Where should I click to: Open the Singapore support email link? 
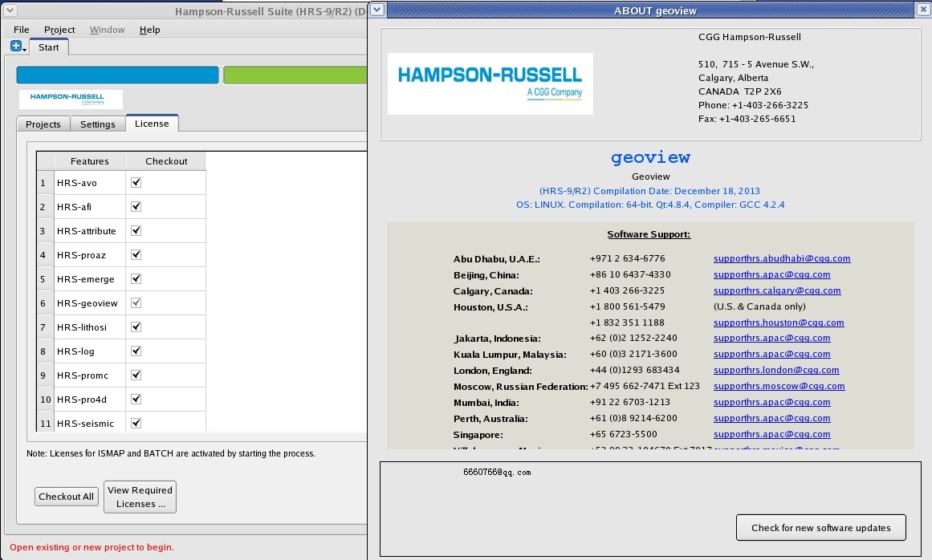point(771,434)
